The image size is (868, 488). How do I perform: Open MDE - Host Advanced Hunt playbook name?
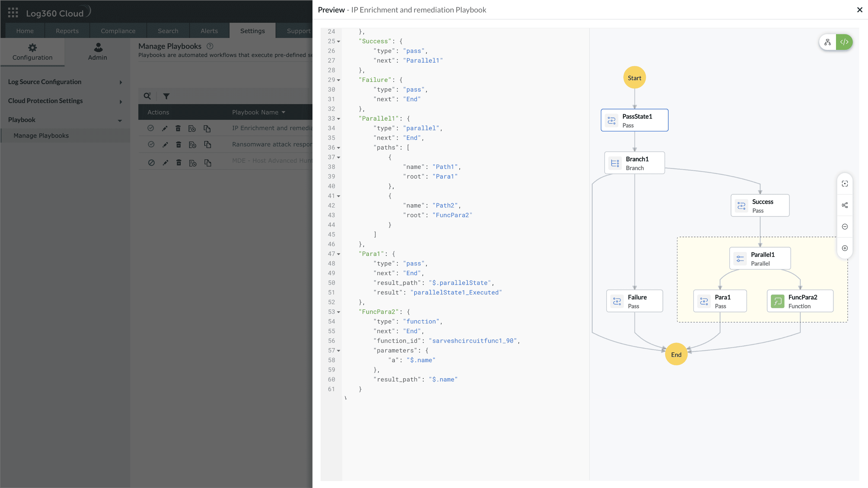coord(272,161)
